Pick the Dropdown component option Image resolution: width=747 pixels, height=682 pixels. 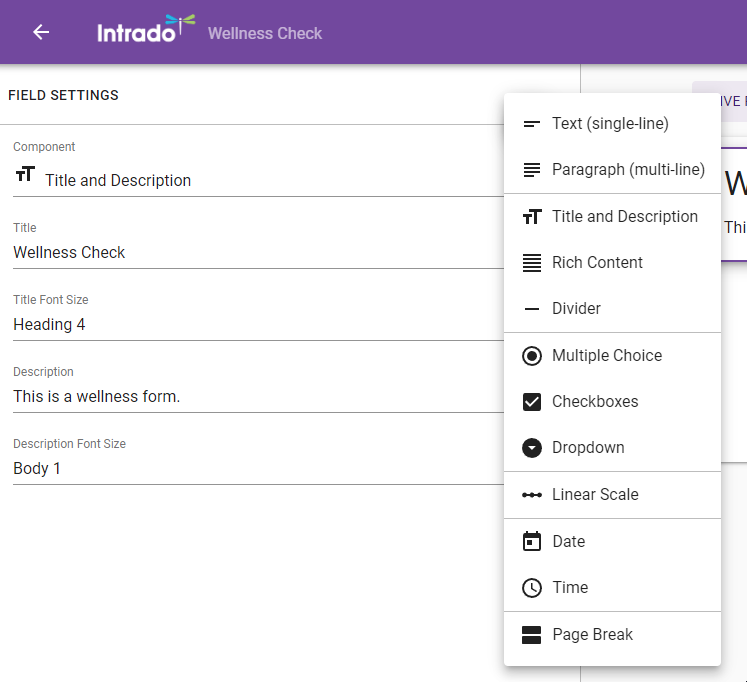pos(588,448)
